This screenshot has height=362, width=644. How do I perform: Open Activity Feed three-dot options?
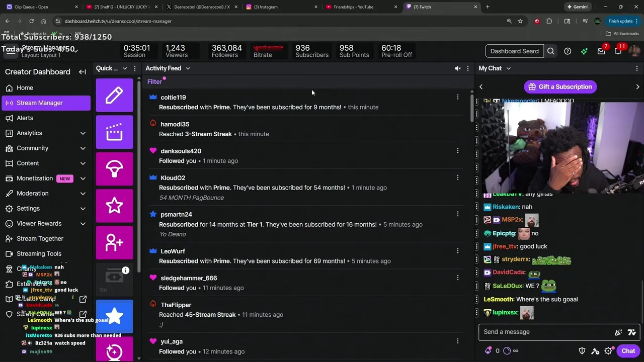coord(468,68)
